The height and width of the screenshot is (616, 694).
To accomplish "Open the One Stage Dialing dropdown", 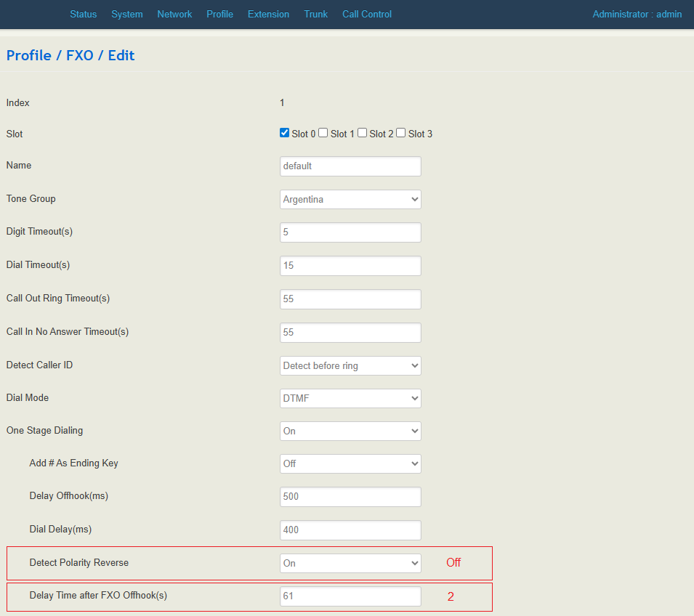I will click(350, 431).
